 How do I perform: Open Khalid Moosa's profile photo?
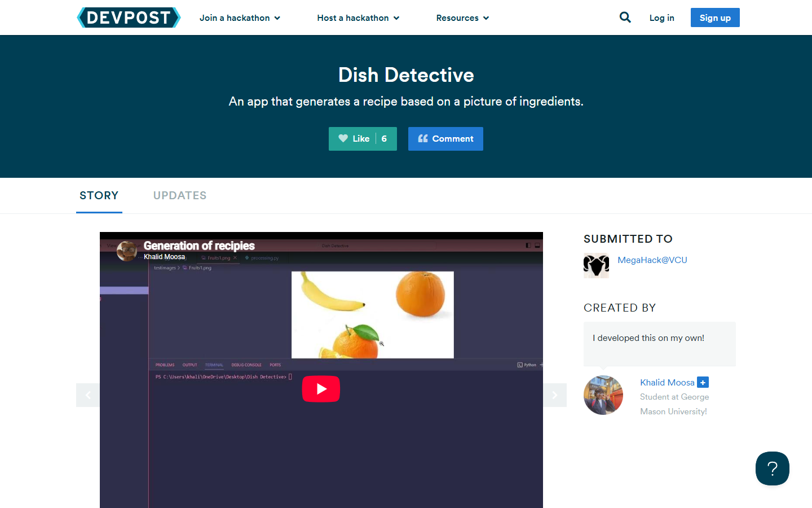click(603, 395)
